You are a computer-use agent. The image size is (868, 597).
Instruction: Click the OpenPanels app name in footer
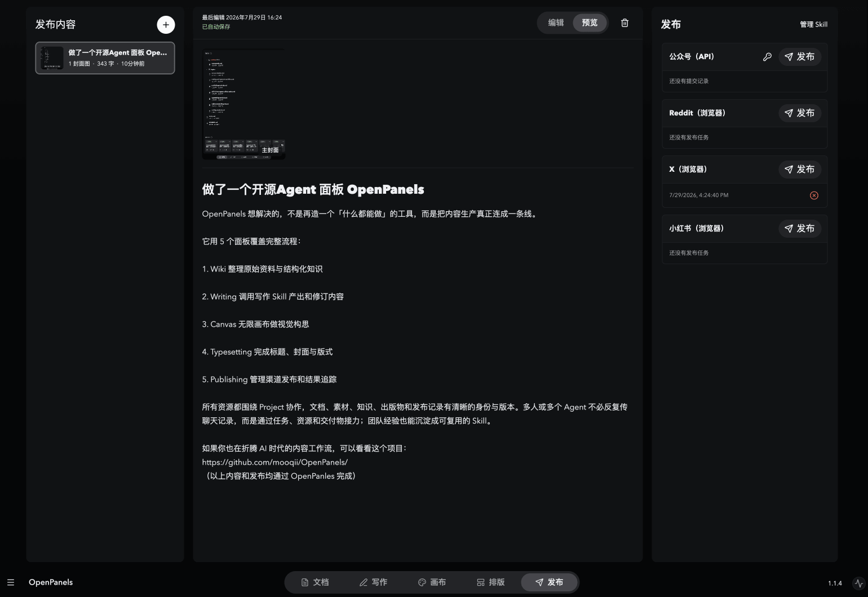pos(51,582)
